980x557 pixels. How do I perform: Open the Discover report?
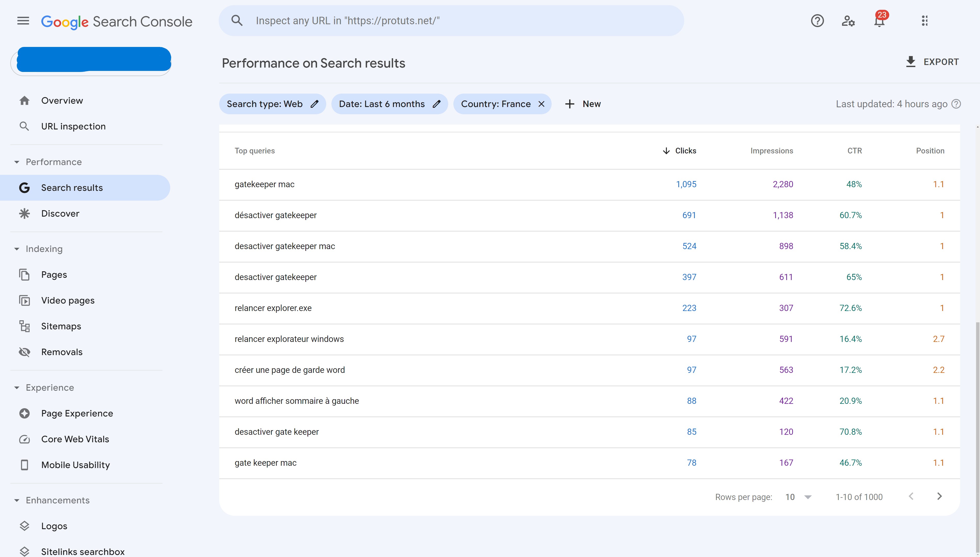pos(60,214)
